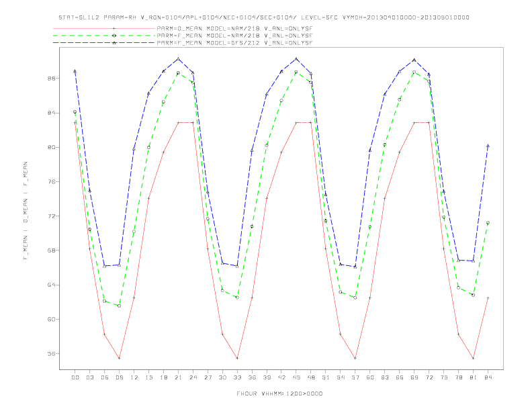Image resolution: width=532 pixels, height=411 pixels.
Task: Click x-axis tick label 66
Action: point(400,377)
